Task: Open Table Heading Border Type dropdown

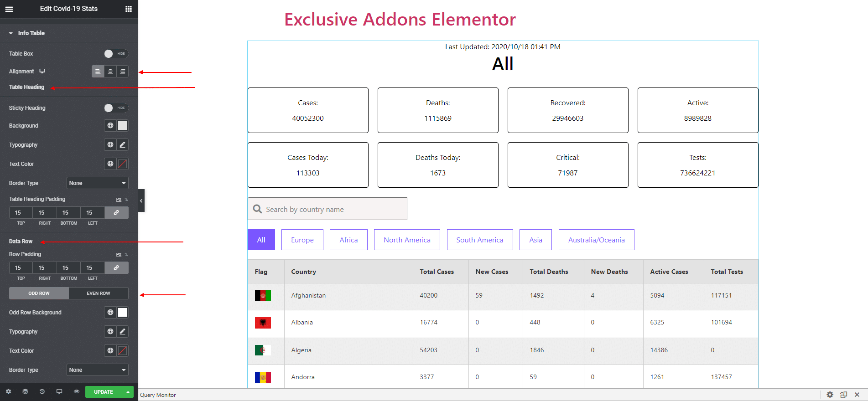Action: [98, 183]
